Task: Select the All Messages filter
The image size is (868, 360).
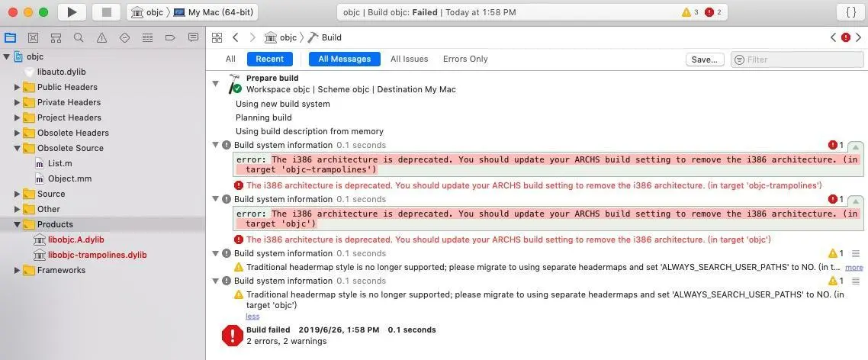Action: point(344,59)
